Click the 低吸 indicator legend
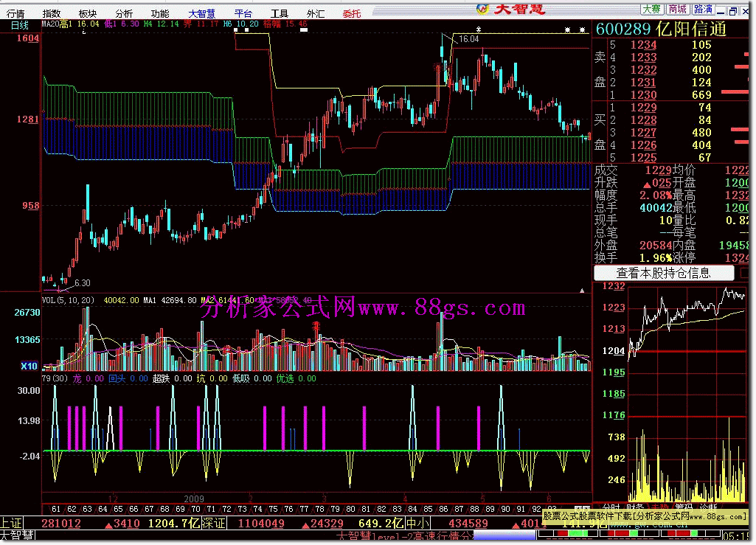756x545 pixels. (241, 378)
